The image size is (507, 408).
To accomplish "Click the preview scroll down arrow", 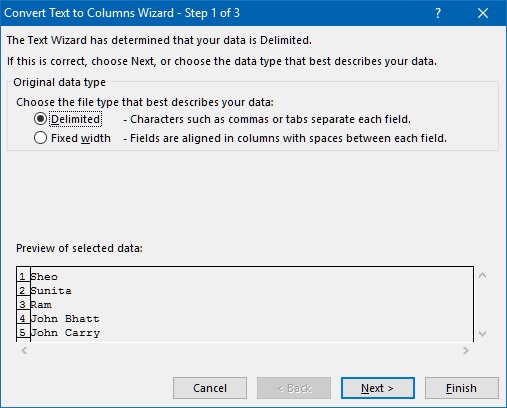I will point(482,333).
